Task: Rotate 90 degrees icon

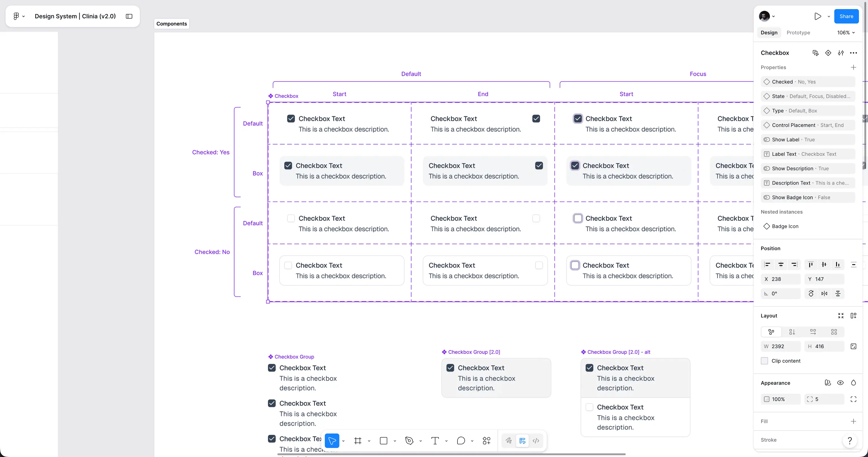Action: pos(811,294)
